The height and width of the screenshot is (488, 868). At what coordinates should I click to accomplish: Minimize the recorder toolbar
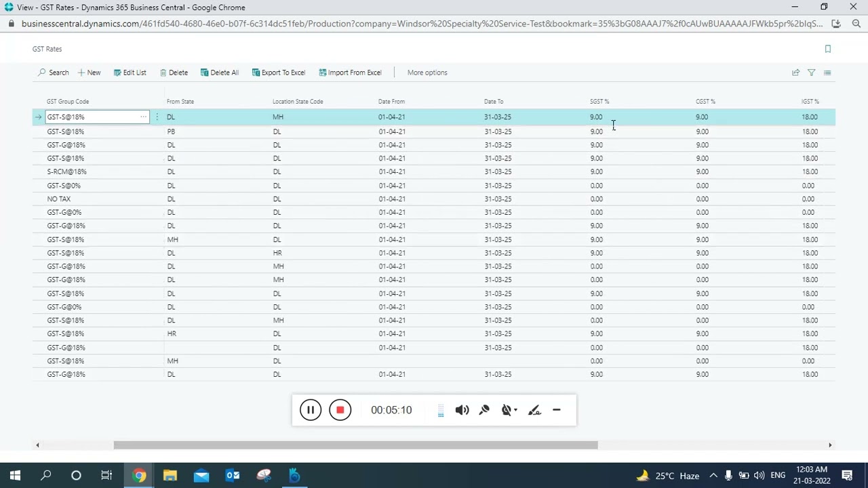(x=556, y=410)
